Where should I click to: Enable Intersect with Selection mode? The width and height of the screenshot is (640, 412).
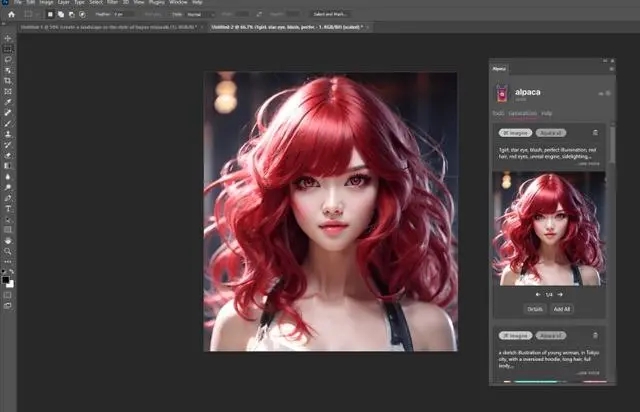point(82,14)
